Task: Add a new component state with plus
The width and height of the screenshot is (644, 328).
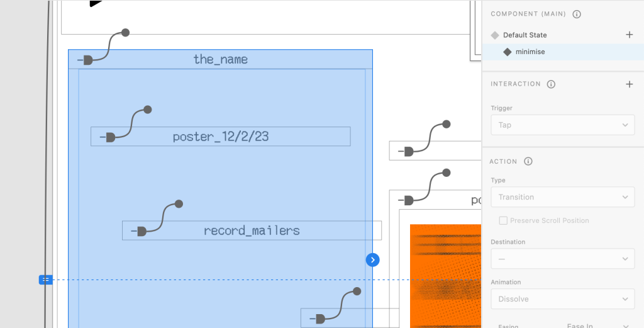Action: point(629,35)
